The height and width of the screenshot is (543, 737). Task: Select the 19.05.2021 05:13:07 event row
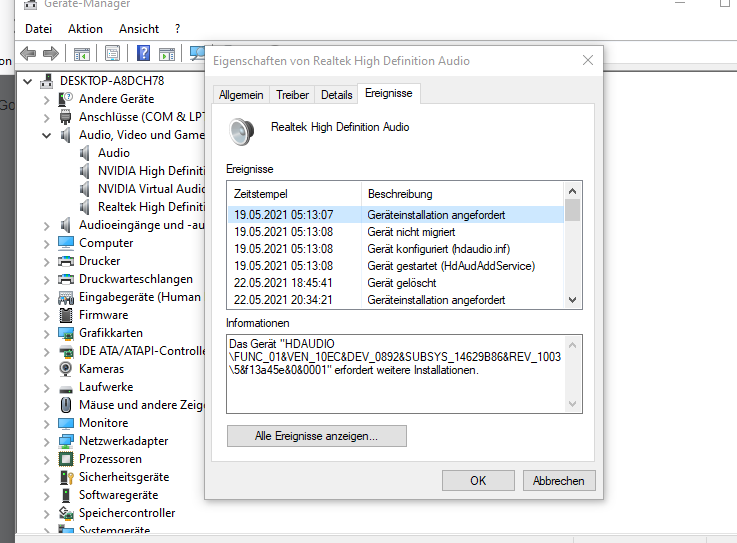(396, 215)
